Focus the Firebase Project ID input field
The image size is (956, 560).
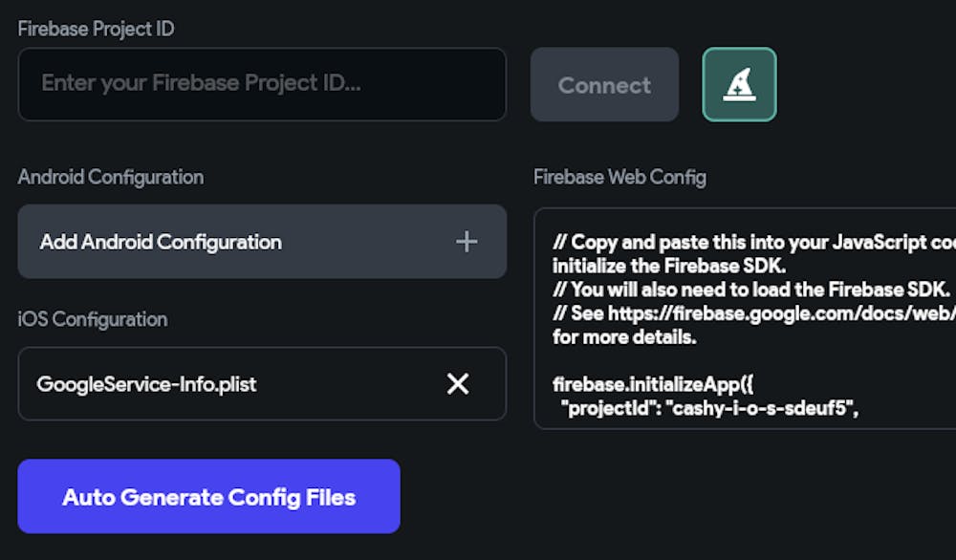coord(261,84)
